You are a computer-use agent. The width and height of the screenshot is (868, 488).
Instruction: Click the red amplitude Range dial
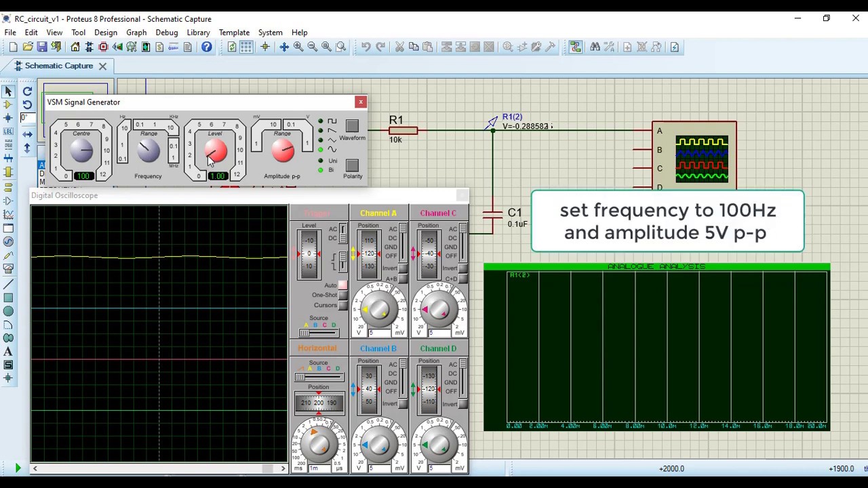(x=283, y=151)
